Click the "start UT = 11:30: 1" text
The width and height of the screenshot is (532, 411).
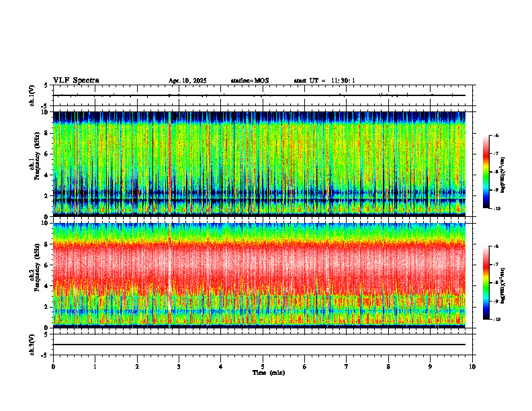coord(324,81)
